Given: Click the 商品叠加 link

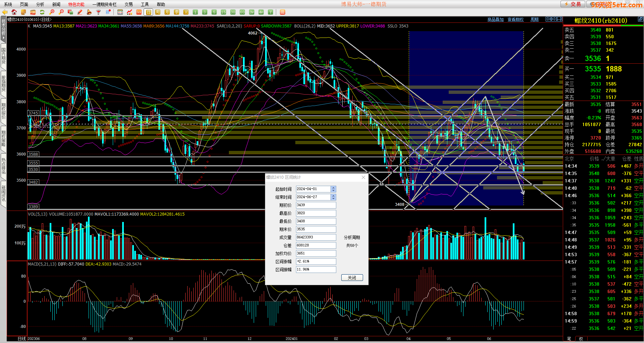Looking at the screenshot, I should (x=496, y=19).
